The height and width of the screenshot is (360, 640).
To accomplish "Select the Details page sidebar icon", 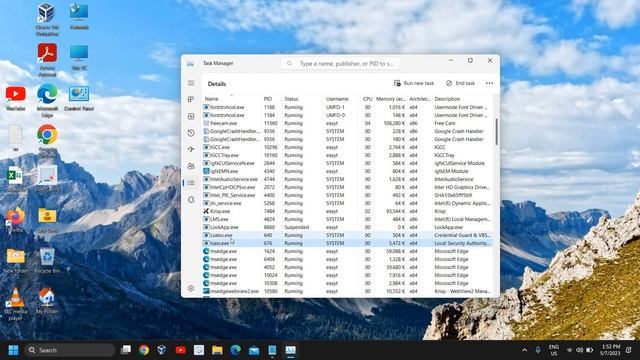I will (x=191, y=183).
